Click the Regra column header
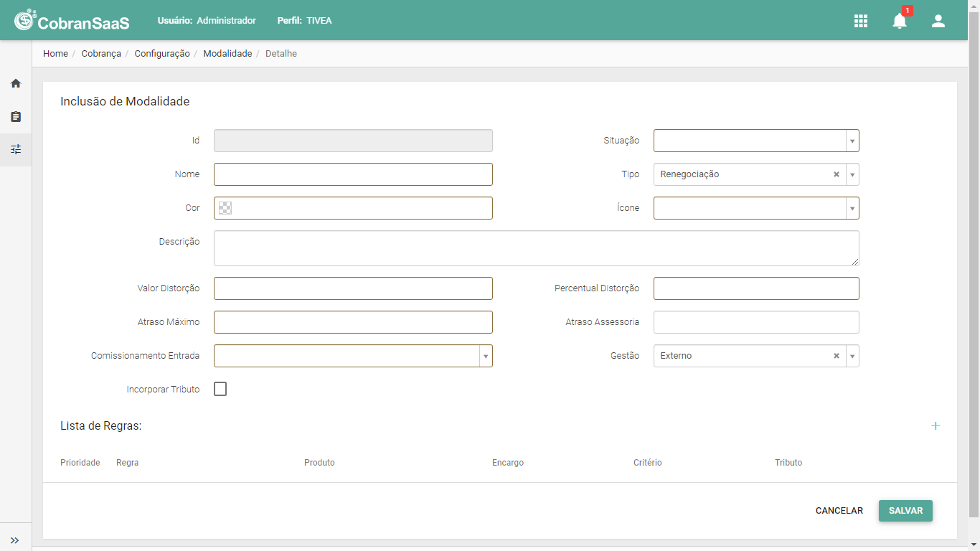Image resolution: width=980 pixels, height=551 pixels. click(x=128, y=463)
